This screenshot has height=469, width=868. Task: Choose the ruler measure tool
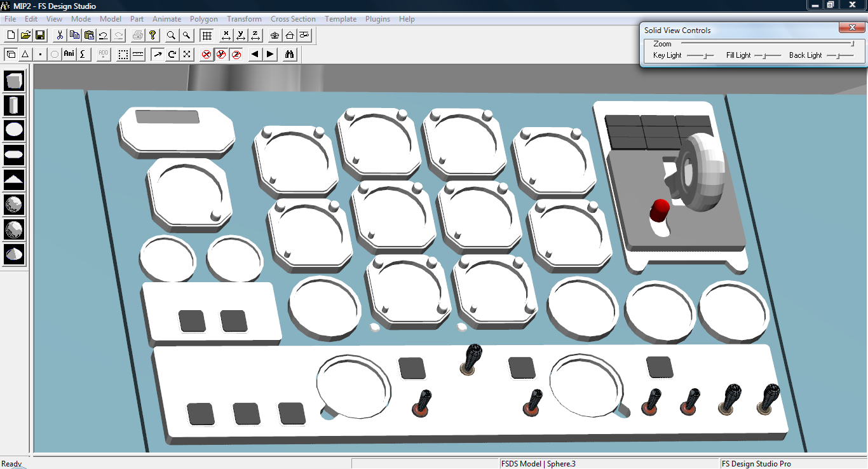coord(138,54)
